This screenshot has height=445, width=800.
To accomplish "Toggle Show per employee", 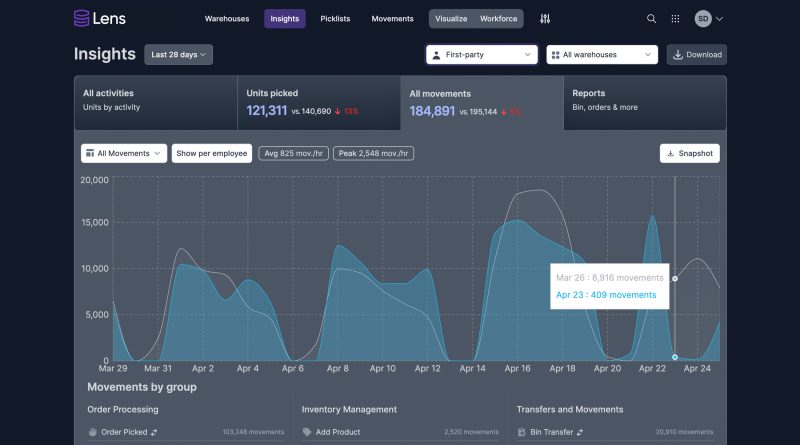I will click(x=211, y=153).
